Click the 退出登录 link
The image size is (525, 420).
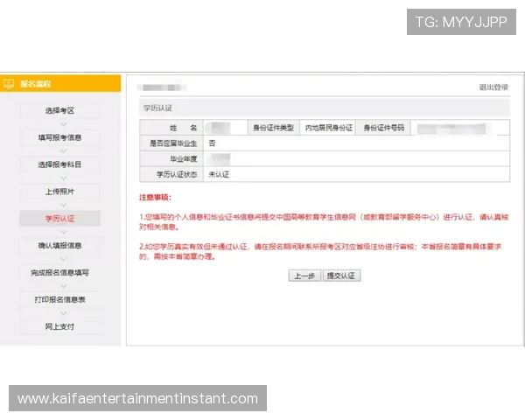click(x=493, y=87)
